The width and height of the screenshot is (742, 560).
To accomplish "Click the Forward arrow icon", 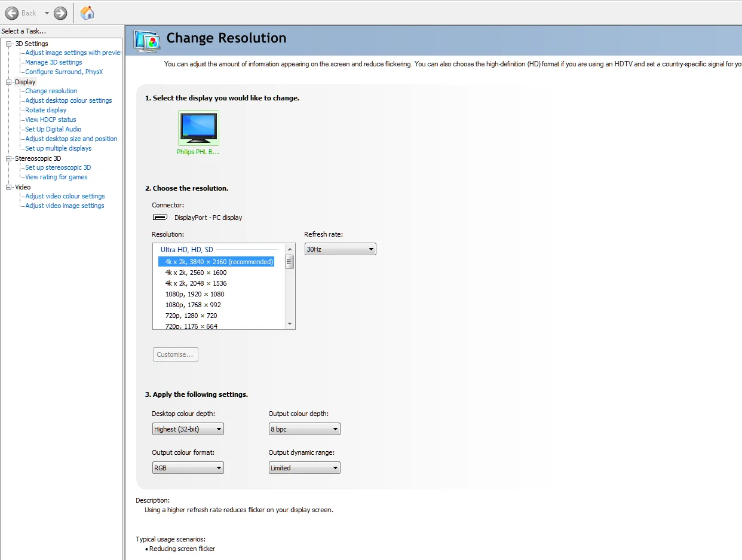I will (60, 13).
